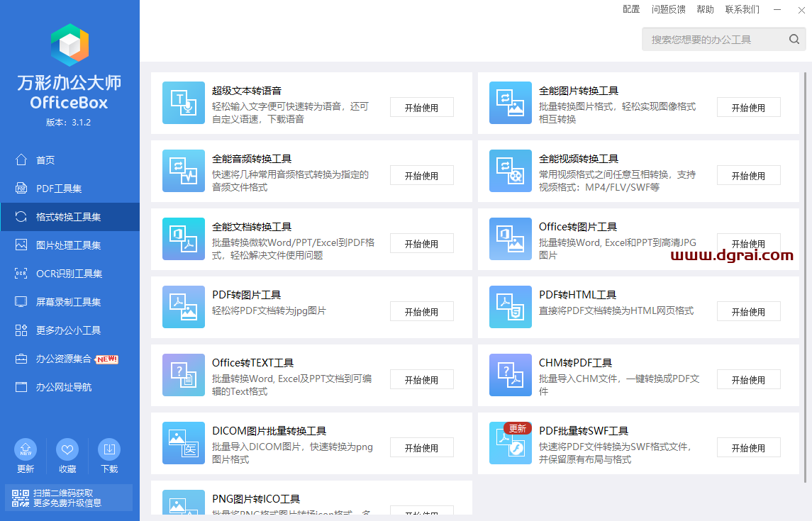
Task: Click the 办公资源集合 briefcase icon
Action: click(x=21, y=359)
